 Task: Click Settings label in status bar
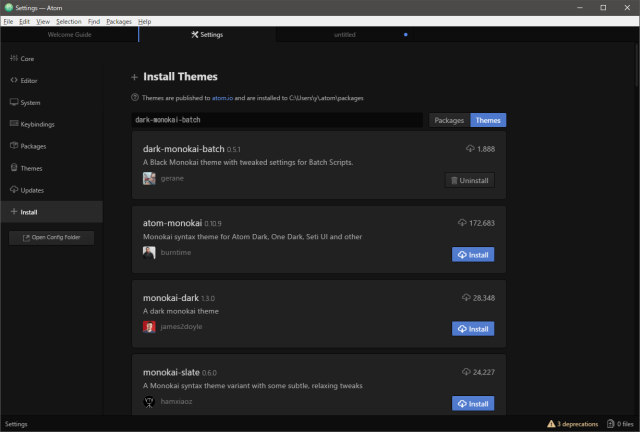(x=16, y=424)
